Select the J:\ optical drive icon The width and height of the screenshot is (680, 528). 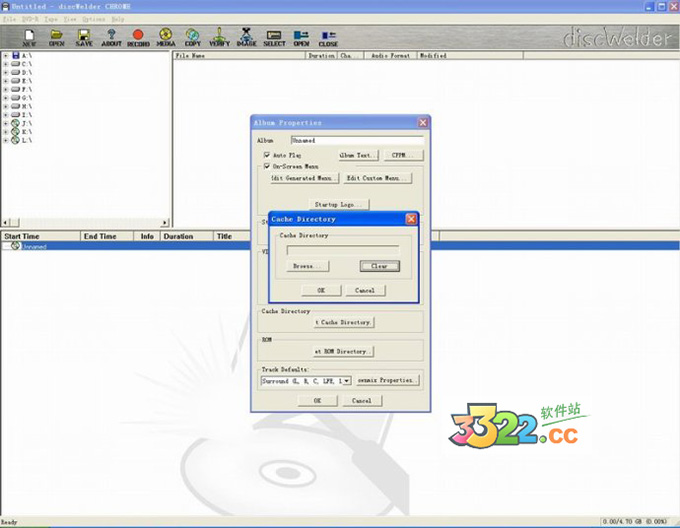[16, 123]
